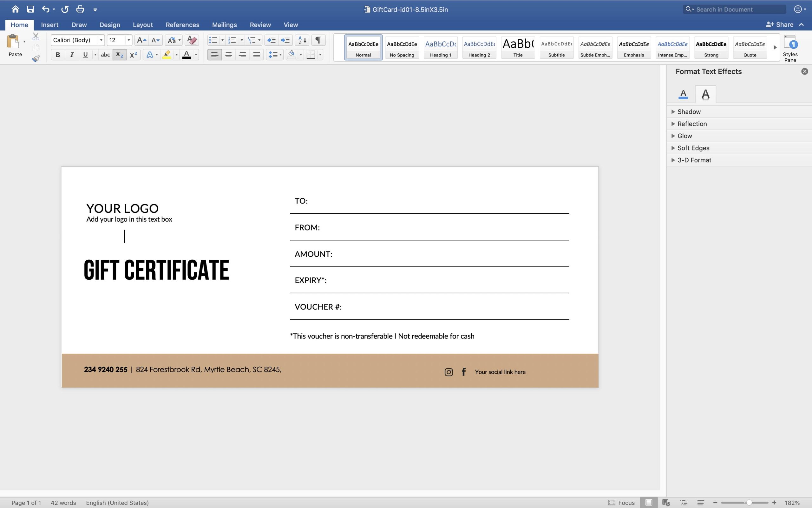Redo the last action
This screenshot has width=812, height=508.
pos(65,9)
